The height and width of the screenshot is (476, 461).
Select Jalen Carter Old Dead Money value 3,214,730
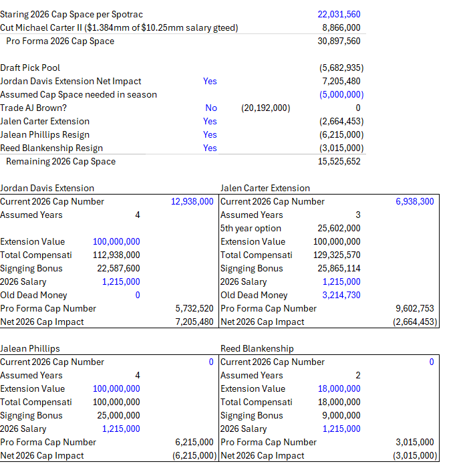tap(341, 295)
